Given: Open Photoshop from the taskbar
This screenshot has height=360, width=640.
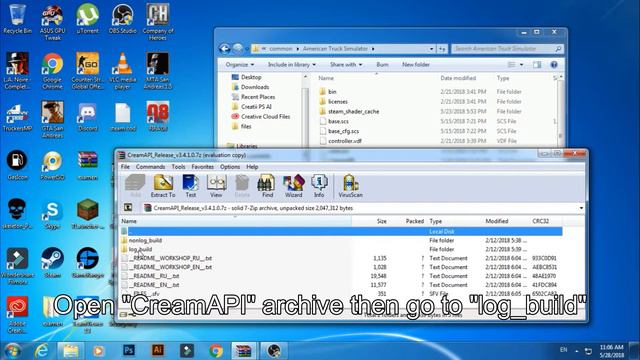Looking at the screenshot, I should 129,350.
